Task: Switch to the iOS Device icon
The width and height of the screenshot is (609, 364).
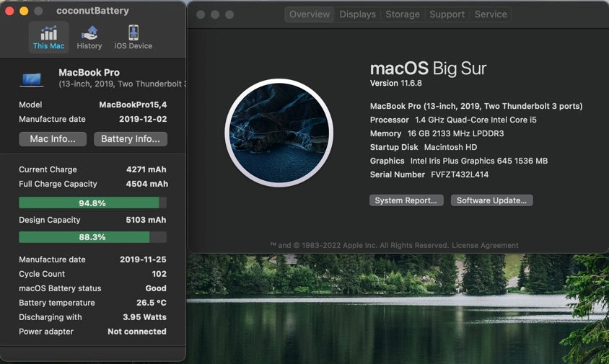Action: pos(133,32)
